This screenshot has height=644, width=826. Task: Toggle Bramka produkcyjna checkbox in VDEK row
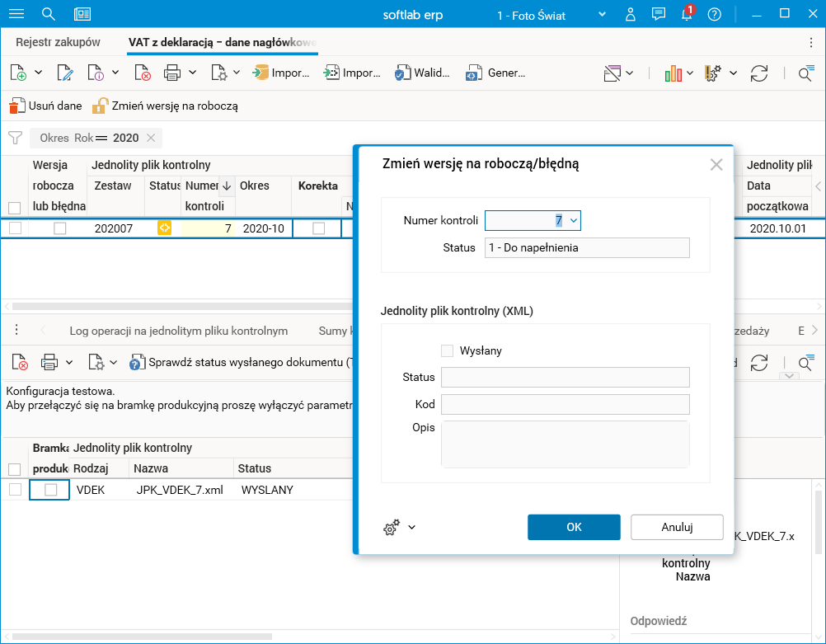point(50,490)
